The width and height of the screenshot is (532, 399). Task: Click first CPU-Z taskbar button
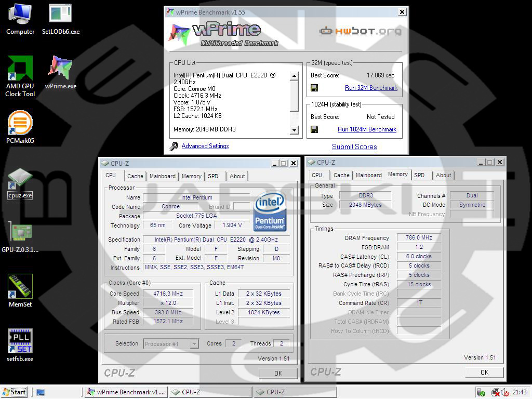click(x=211, y=392)
